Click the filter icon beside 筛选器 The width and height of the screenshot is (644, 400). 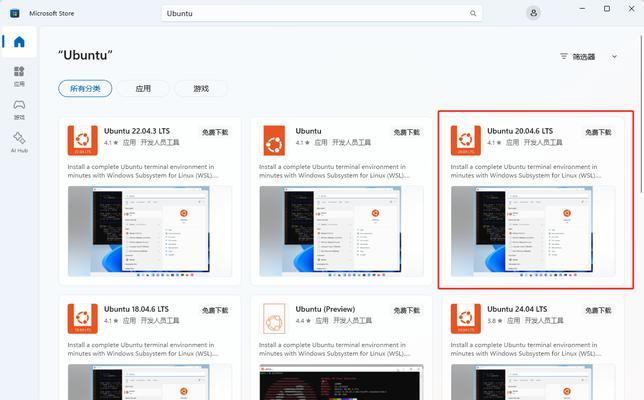(564, 56)
